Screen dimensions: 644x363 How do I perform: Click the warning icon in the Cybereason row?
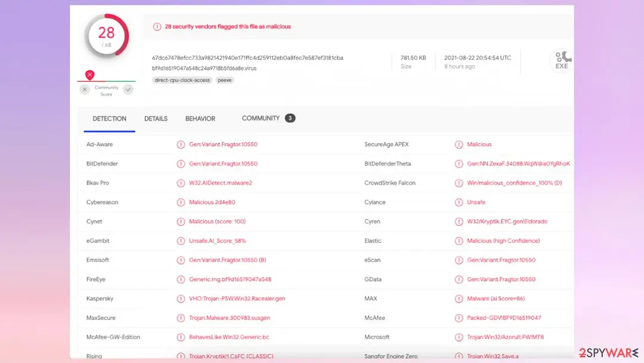tap(181, 202)
